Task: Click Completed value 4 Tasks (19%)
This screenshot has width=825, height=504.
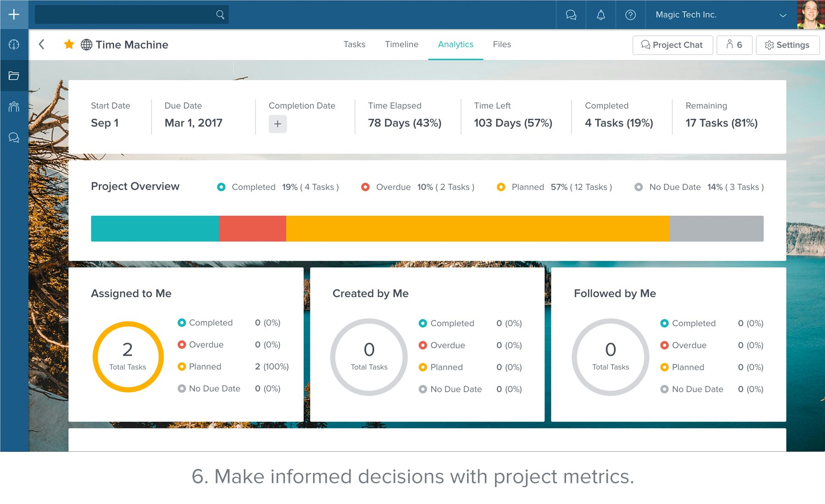Action: 619,123
